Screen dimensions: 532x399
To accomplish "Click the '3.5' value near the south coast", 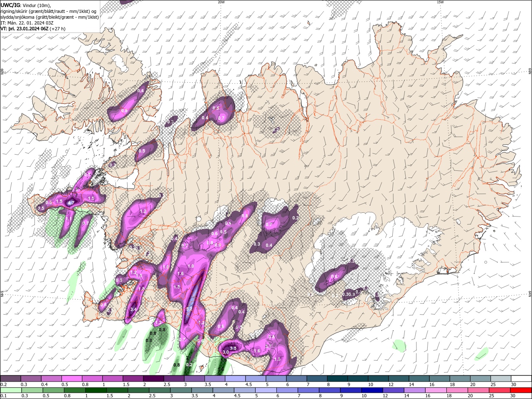I will coord(233,348).
